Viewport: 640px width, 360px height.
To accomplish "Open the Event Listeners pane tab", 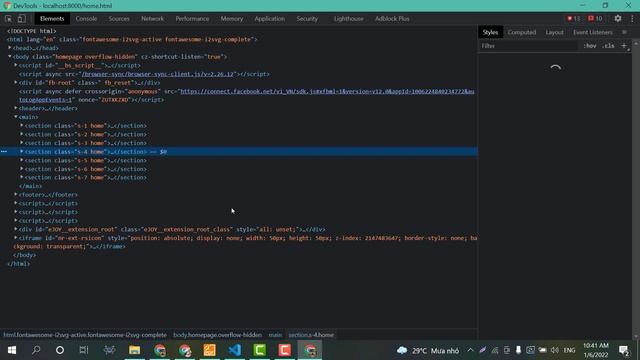I will click(x=593, y=32).
